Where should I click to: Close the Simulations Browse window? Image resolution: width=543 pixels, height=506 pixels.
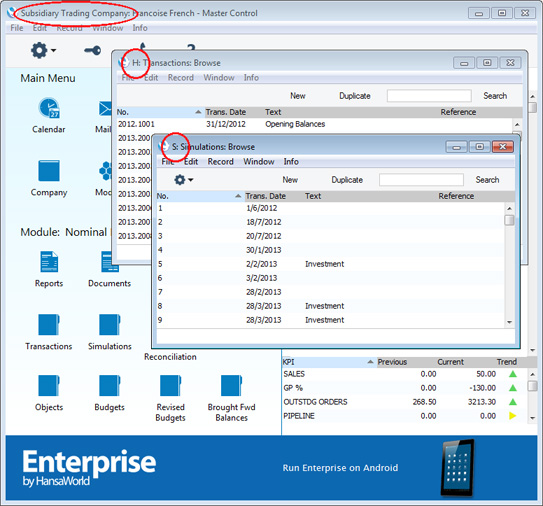tap(502, 147)
